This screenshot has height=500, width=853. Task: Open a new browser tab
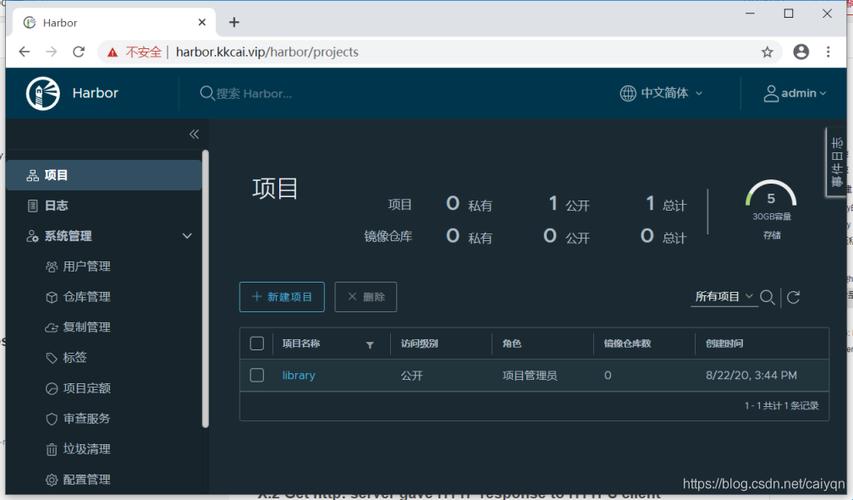(234, 22)
